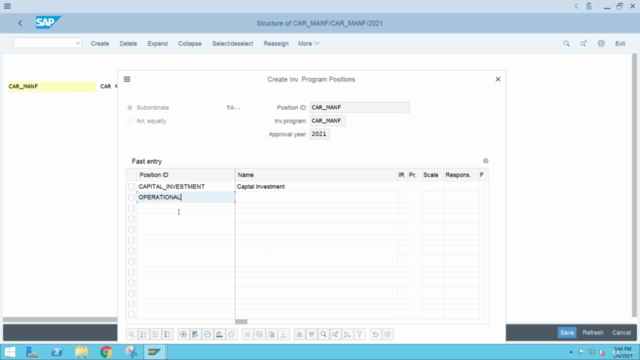Select the CAR_MANF node in the tree
Viewport: 640px width, 360px height.
pyautogui.click(x=52, y=86)
